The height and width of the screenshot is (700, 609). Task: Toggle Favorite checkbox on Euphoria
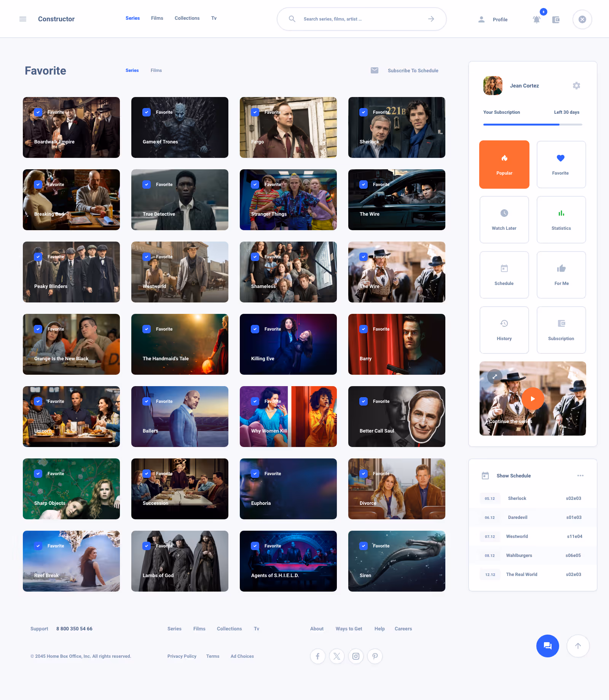click(255, 474)
